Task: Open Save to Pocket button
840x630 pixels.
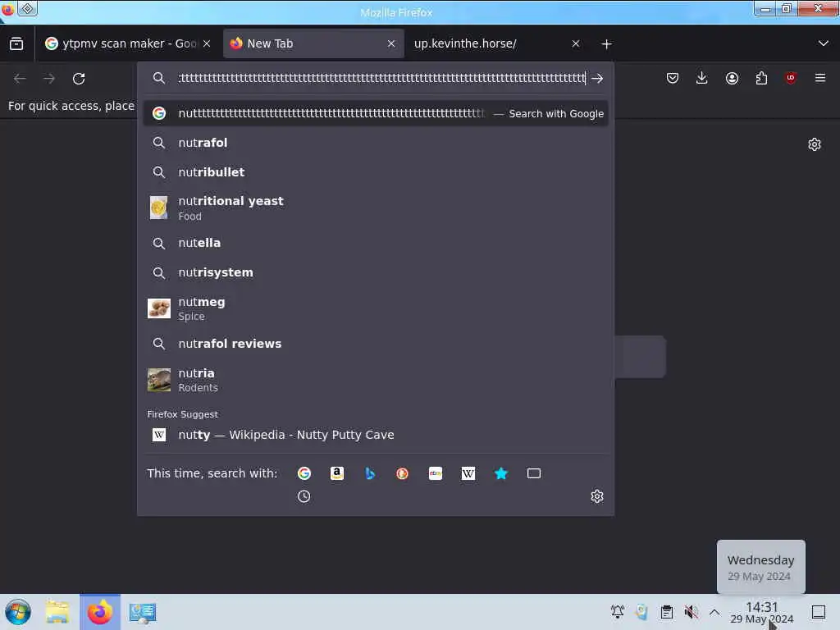Action: click(x=673, y=78)
